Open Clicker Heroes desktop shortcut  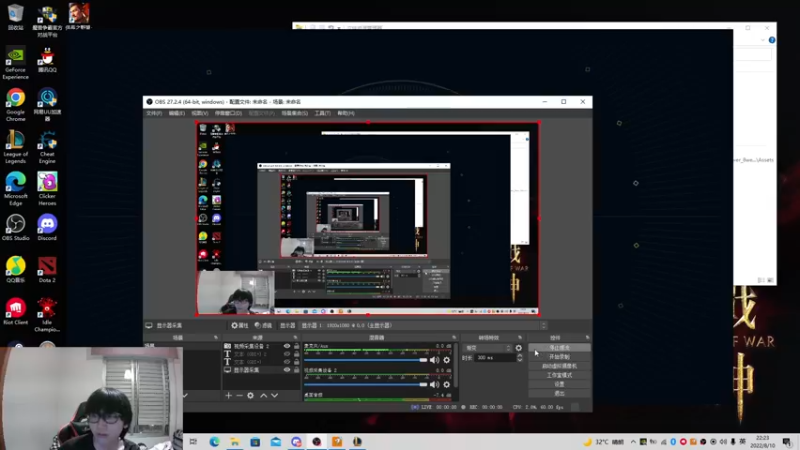pos(47,189)
